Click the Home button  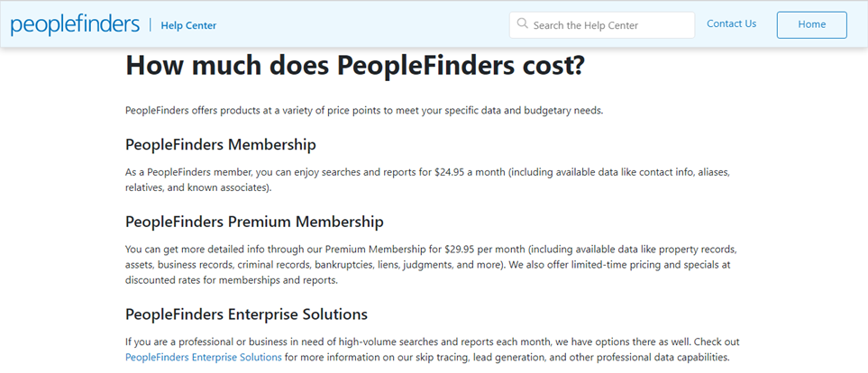point(811,25)
